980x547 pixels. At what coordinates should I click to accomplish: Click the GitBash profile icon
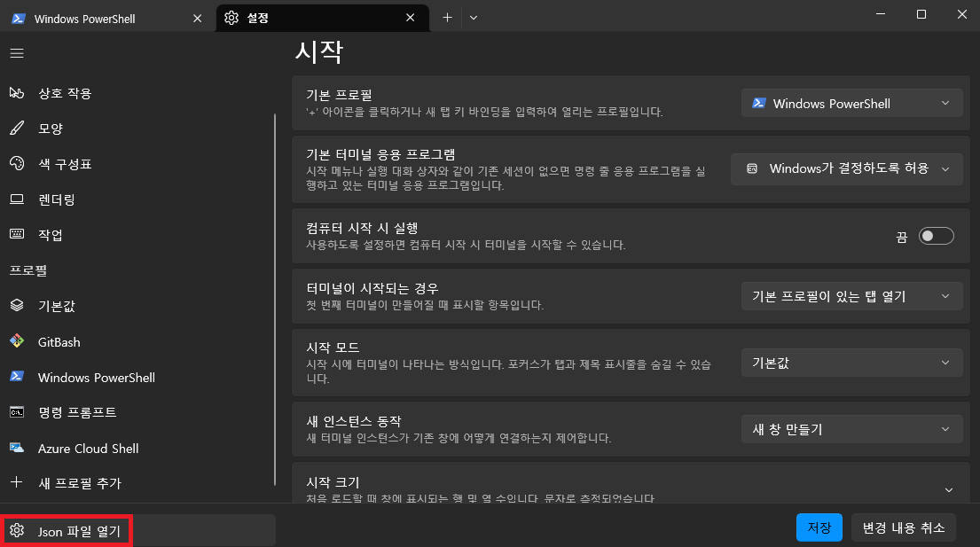17,341
